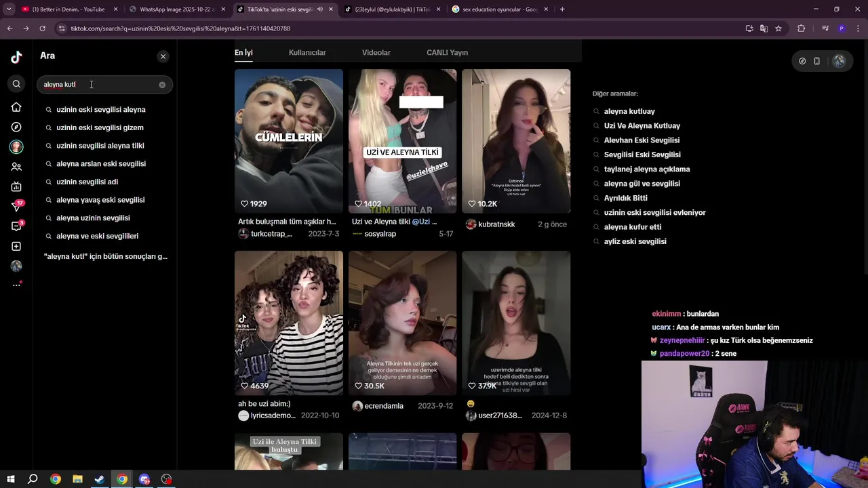Bookmark this page with the star icon

(x=778, y=28)
